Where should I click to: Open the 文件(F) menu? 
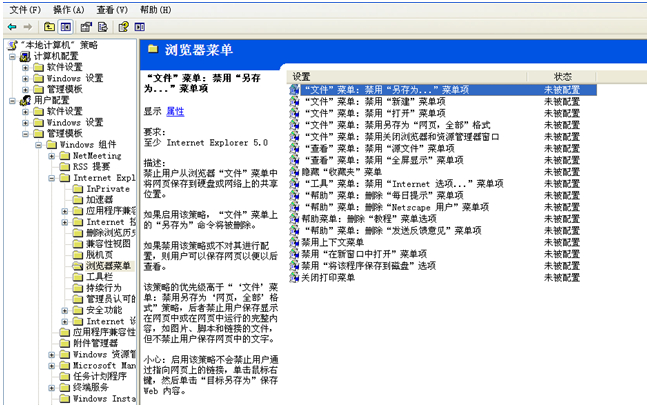(x=24, y=9)
